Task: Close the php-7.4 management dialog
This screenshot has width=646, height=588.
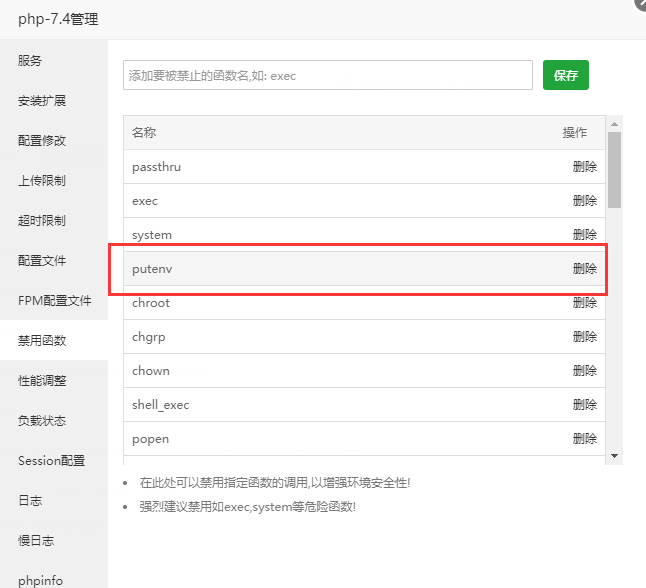Action: coord(641,4)
